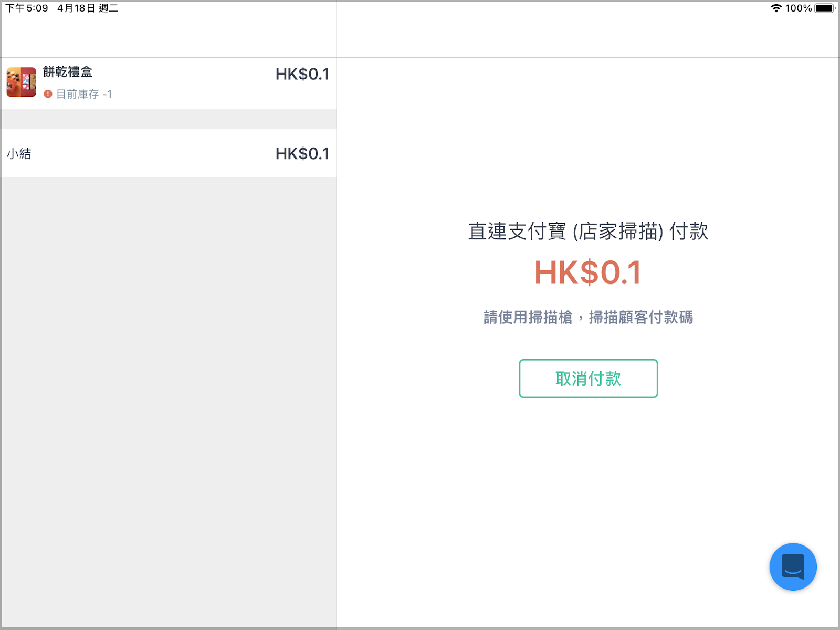This screenshot has height=630, width=840.
Task: Tap the Wi-Fi status icon
Action: (776, 8)
